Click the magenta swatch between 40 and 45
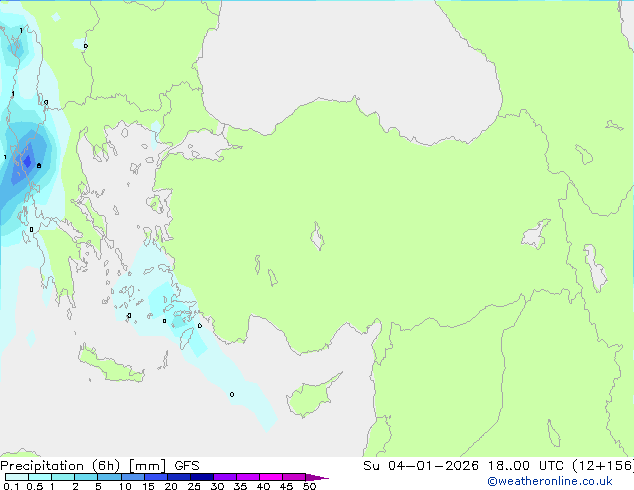The image size is (634, 490). (271, 477)
